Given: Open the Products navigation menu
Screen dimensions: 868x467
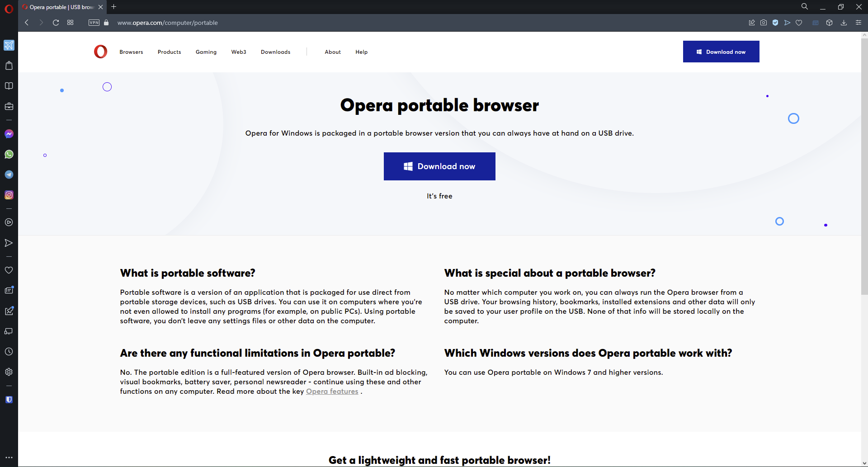Looking at the screenshot, I should coord(169,52).
